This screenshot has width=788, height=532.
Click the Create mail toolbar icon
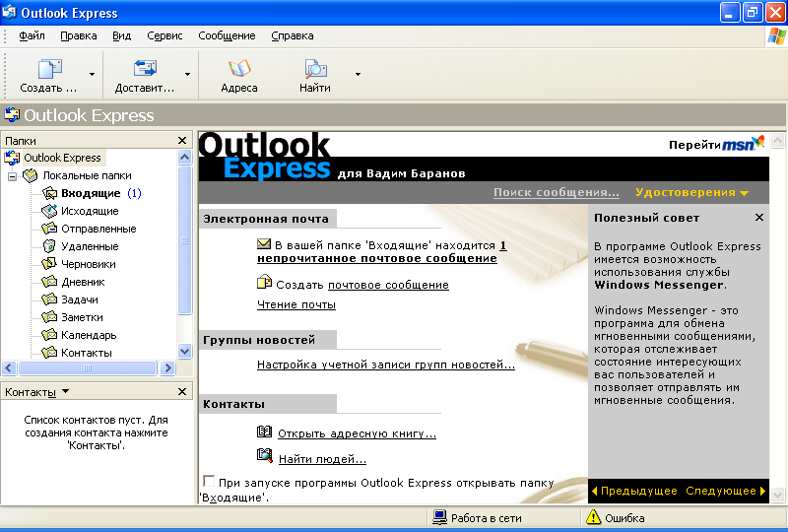click(x=50, y=68)
